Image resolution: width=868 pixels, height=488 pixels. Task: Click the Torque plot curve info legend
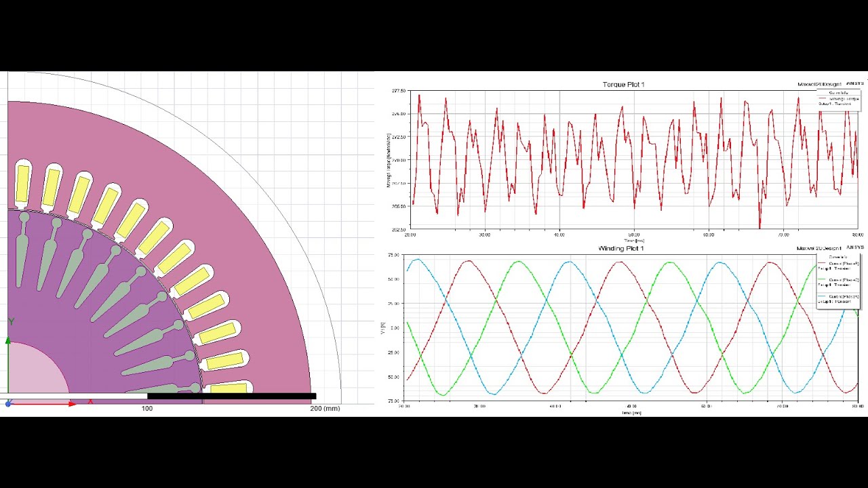click(x=838, y=99)
